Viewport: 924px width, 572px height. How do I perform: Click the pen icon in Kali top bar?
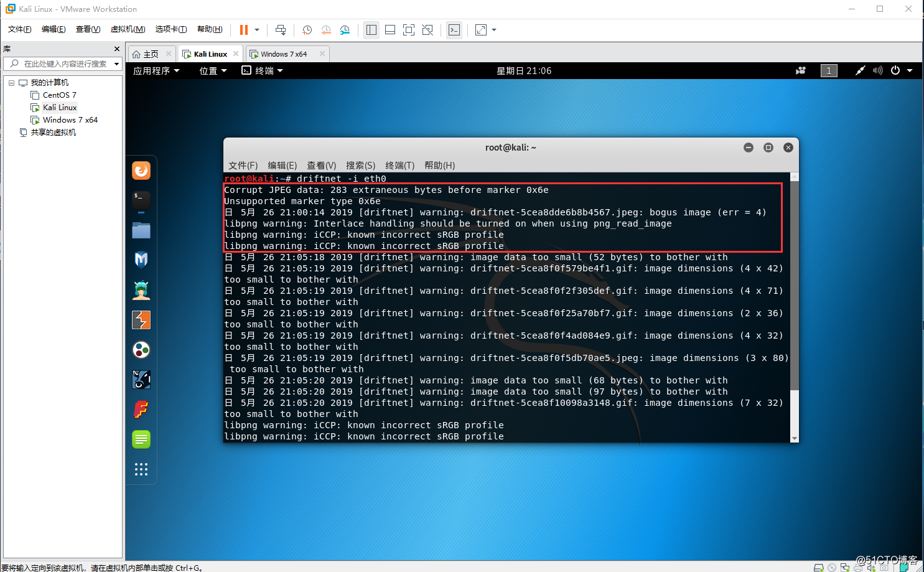coord(860,70)
